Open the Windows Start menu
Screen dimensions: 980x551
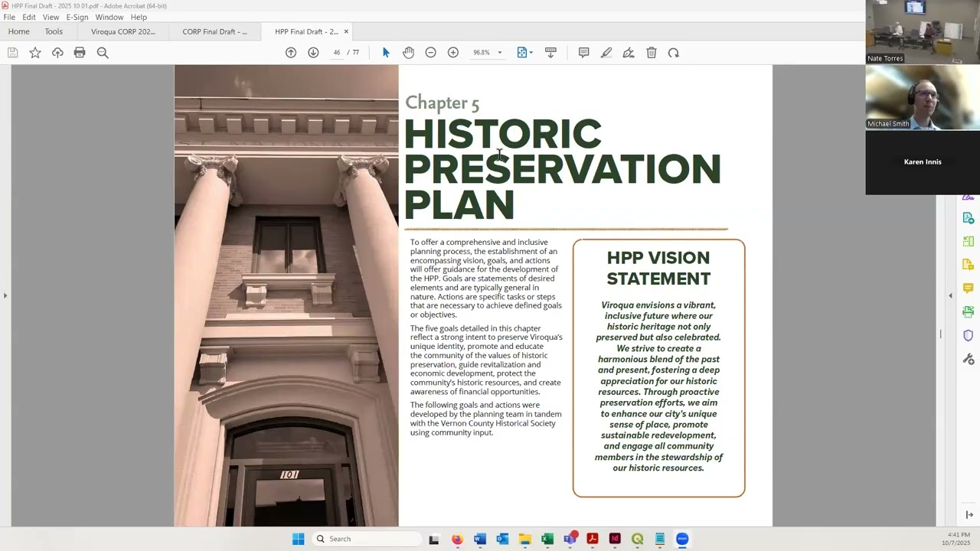point(298,539)
